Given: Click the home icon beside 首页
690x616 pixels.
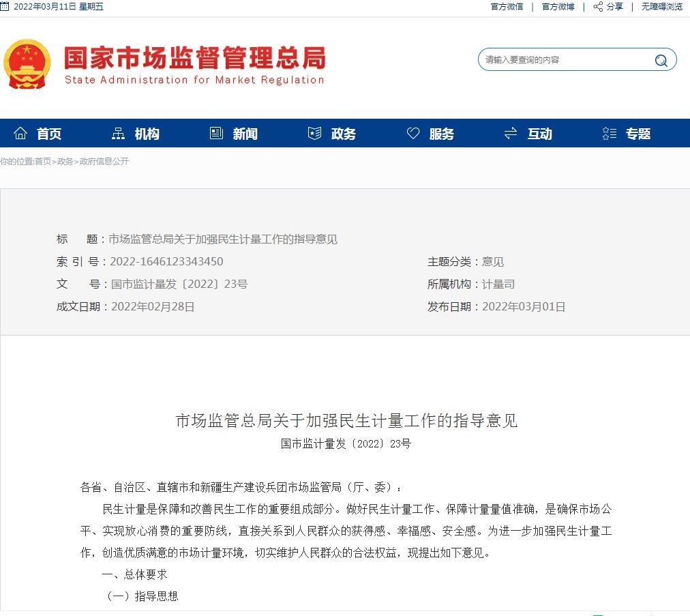Looking at the screenshot, I should point(21,133).
